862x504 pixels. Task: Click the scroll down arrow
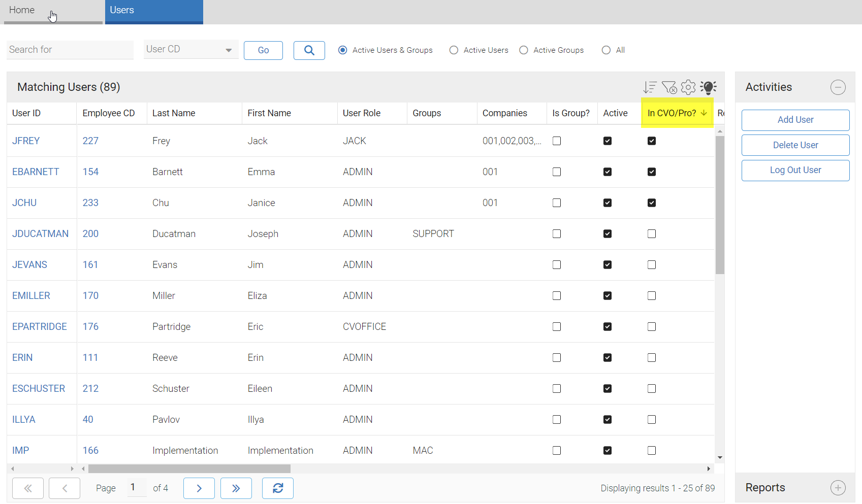(720, 458)
